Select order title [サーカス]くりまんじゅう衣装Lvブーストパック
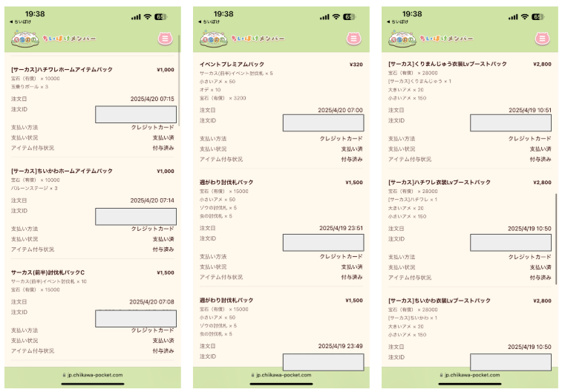Image resolution: width=562 pixels, height=392 pixels. click(448, 64)
